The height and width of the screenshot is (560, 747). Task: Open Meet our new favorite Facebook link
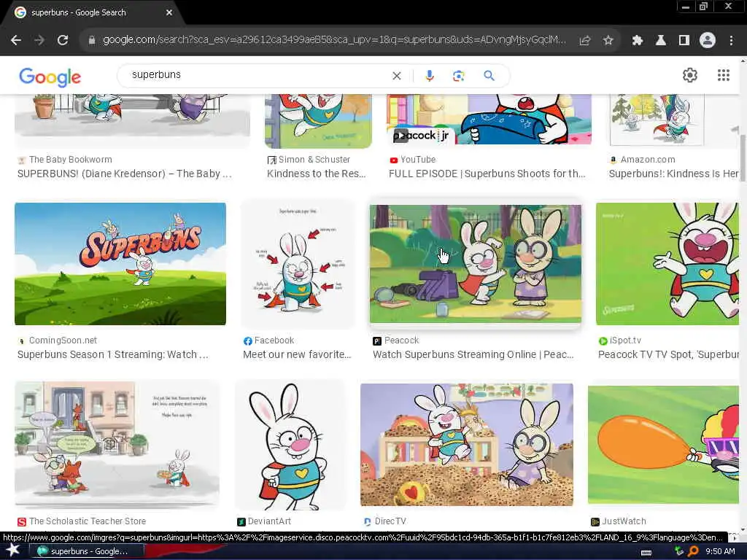(298, 355)
